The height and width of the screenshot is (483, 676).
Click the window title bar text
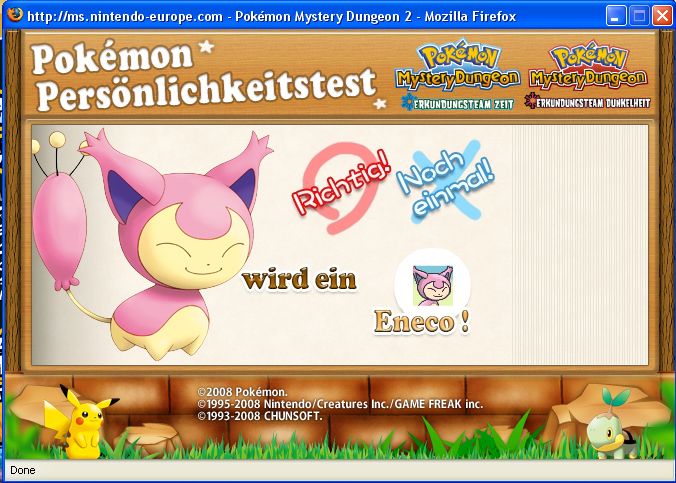[x=272, y=16]
